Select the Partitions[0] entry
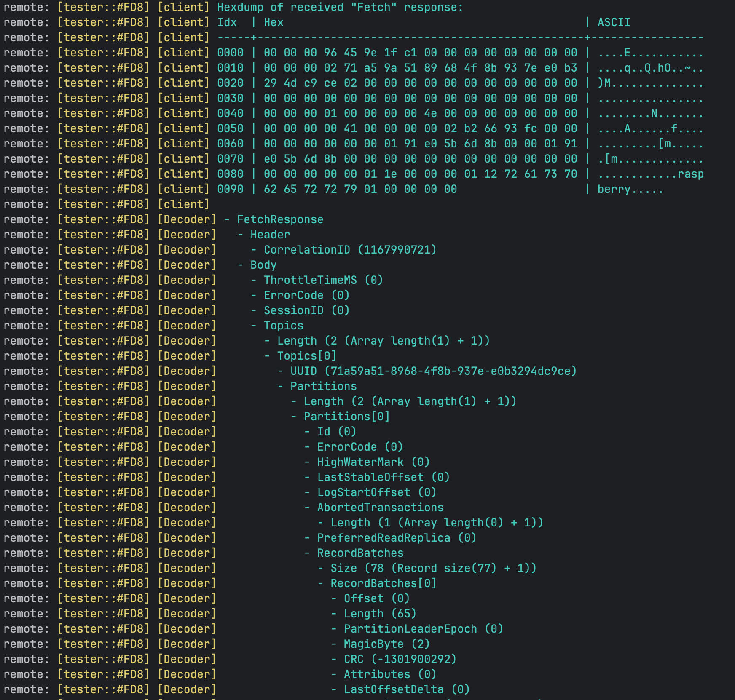 pos(346,417)
